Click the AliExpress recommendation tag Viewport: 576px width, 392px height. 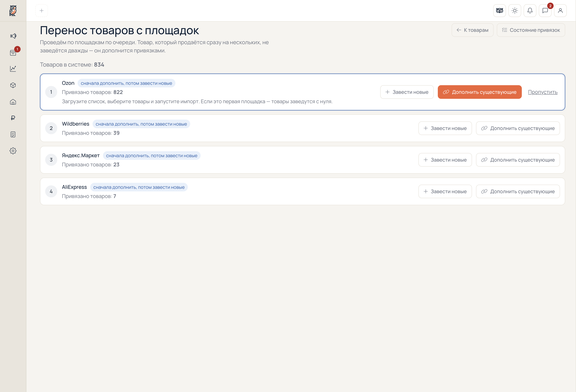coord(139,187)
